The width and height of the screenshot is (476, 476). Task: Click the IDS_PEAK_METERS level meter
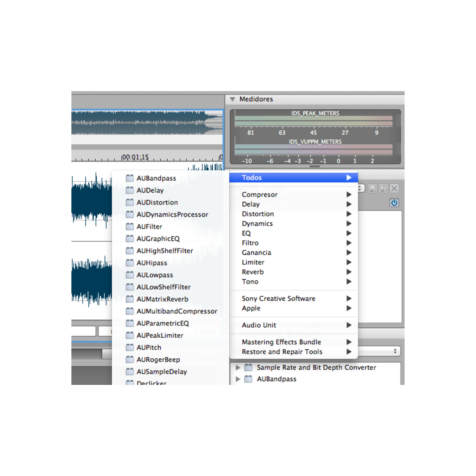pyautogui.click(x=314, y=121)
